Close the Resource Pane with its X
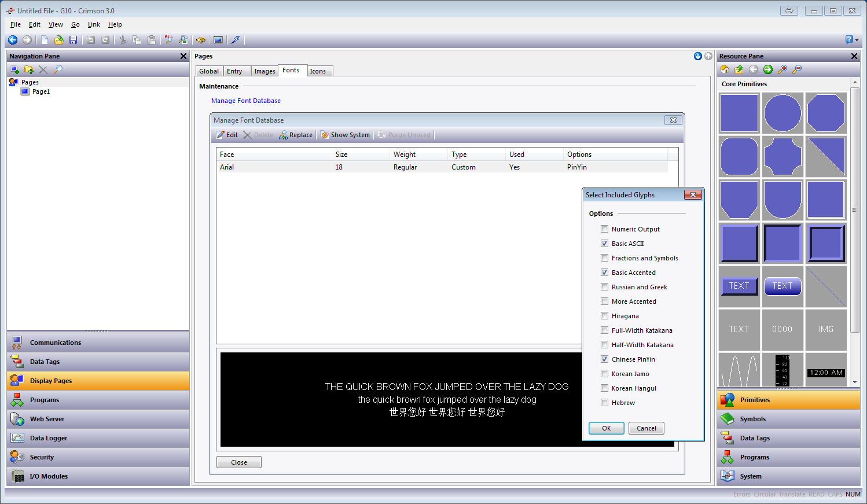 pyautogui.click(x=854, y=56)
